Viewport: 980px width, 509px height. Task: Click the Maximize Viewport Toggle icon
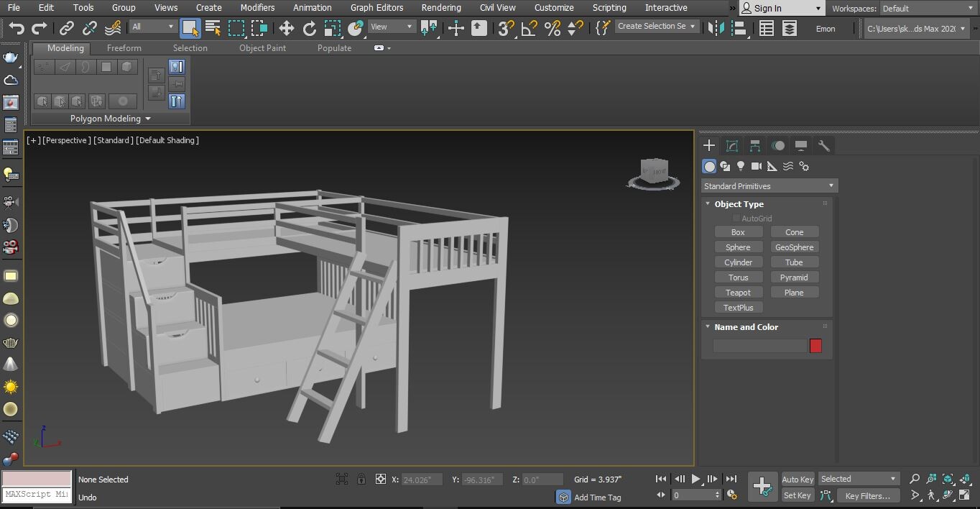click(x=966, y=495)
